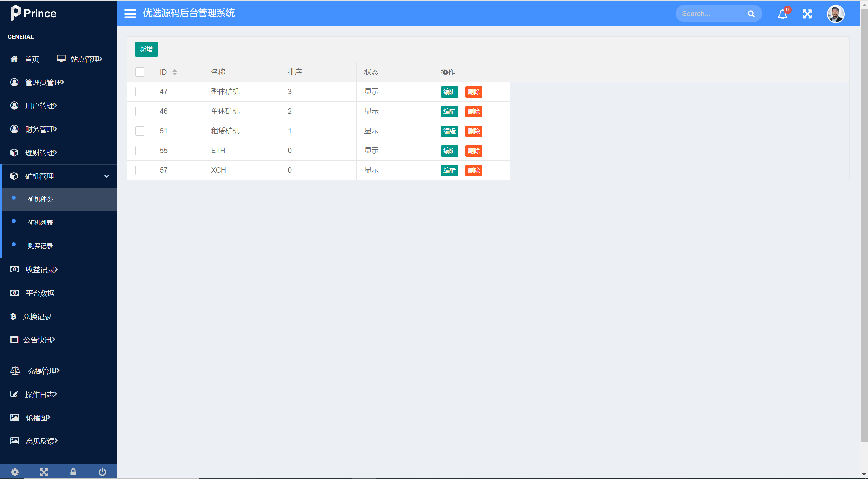Viewport: 868px width, 479px height.
Task: Click the search magnifier icon
Action: click(x=751, y=14)
